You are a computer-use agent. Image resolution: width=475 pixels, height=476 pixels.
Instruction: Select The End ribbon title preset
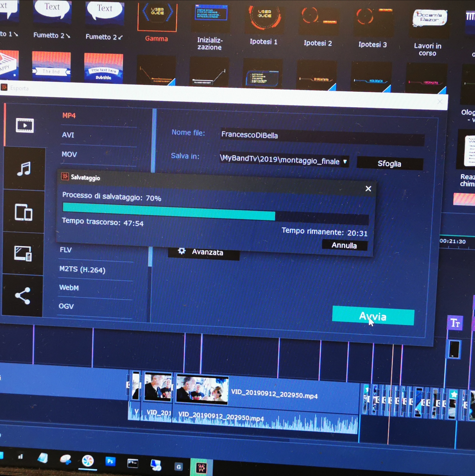pos(51,67)
